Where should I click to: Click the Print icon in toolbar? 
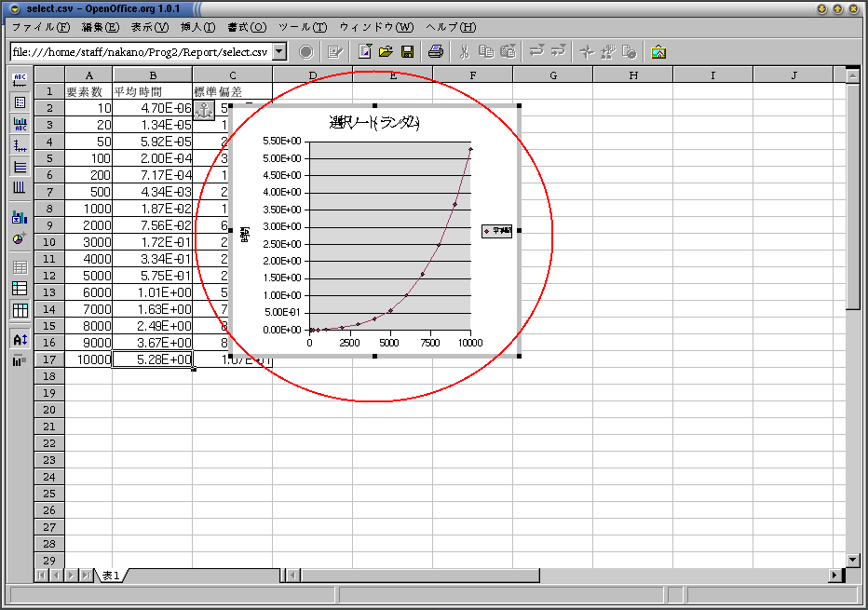click(436, 52)
